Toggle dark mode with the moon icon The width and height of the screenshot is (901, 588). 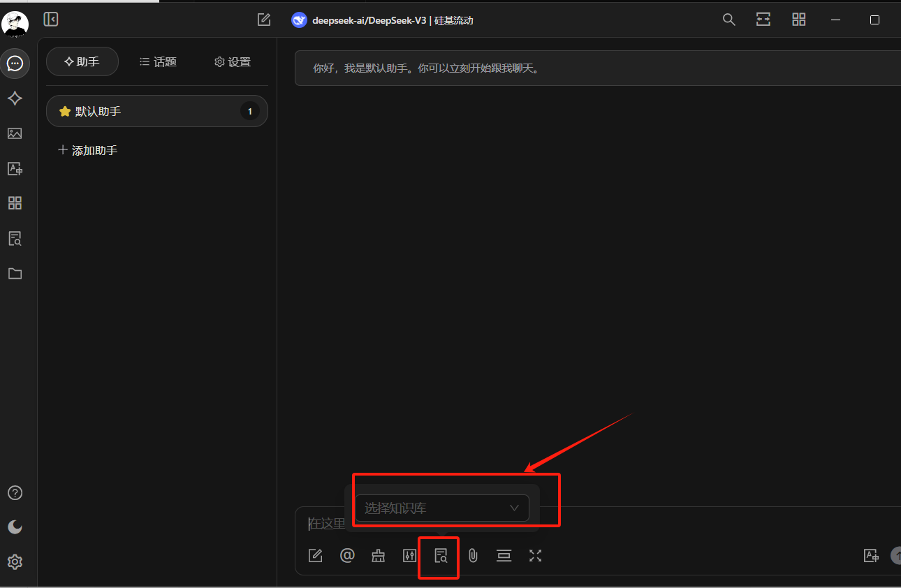tap(15, 527)
